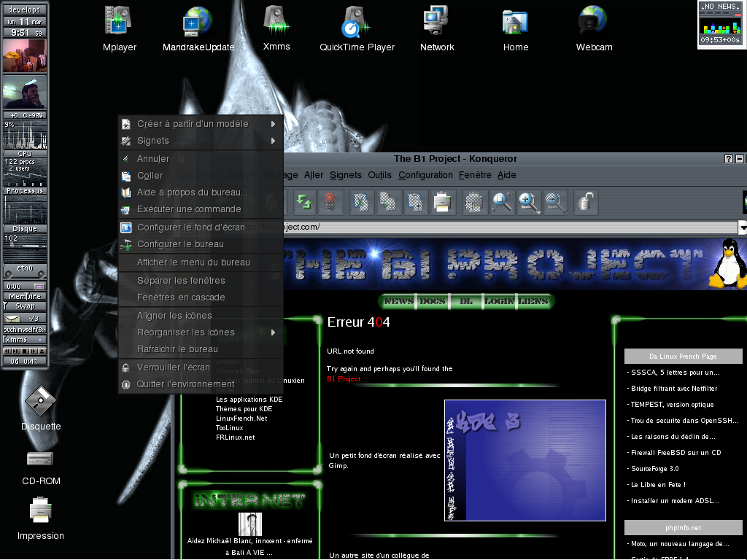747x560 pixels.
Task: Click the Cut scissors icon in Konqueror
Action: [x=362, y=202]
